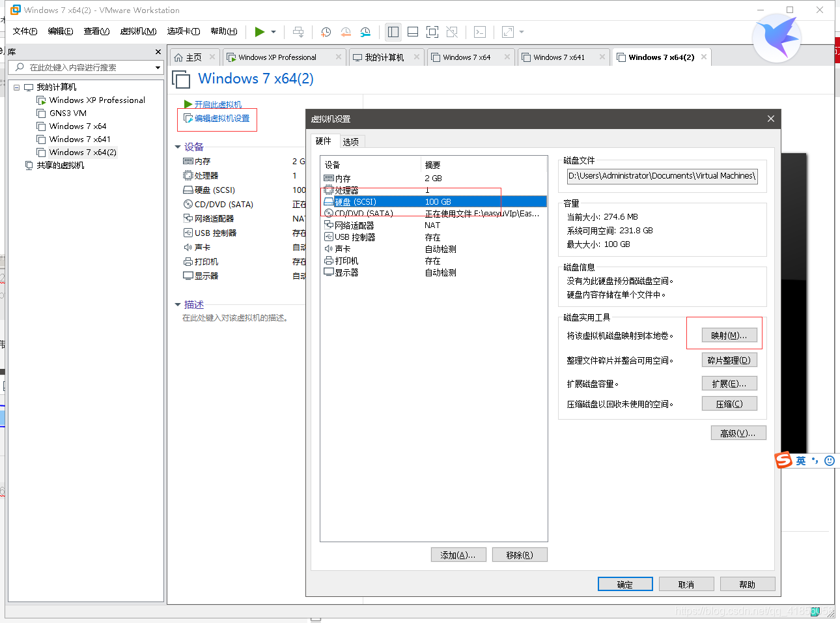Click the revert to snapshot icon
Screen dimensions: 840x623
tap(346, 31)
